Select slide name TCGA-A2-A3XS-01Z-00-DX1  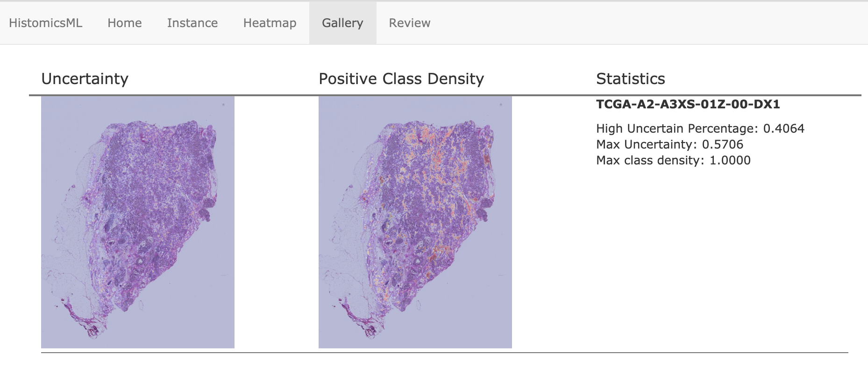pyautogui.click(x=688, y=104)
